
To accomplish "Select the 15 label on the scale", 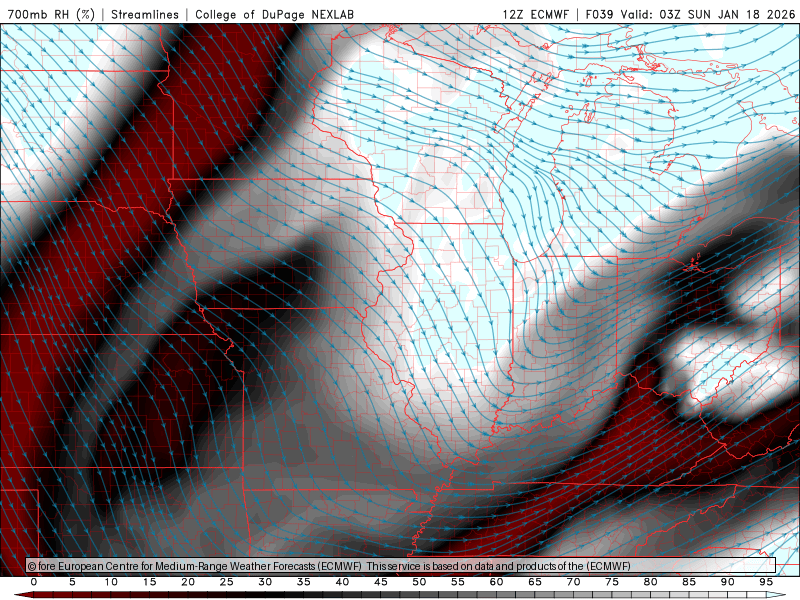I will tap(149, 582).
